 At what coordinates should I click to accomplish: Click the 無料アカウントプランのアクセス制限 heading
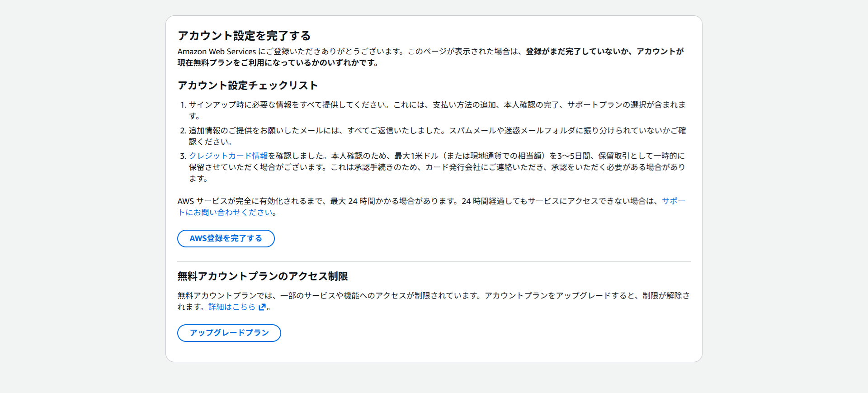point(262,276)
